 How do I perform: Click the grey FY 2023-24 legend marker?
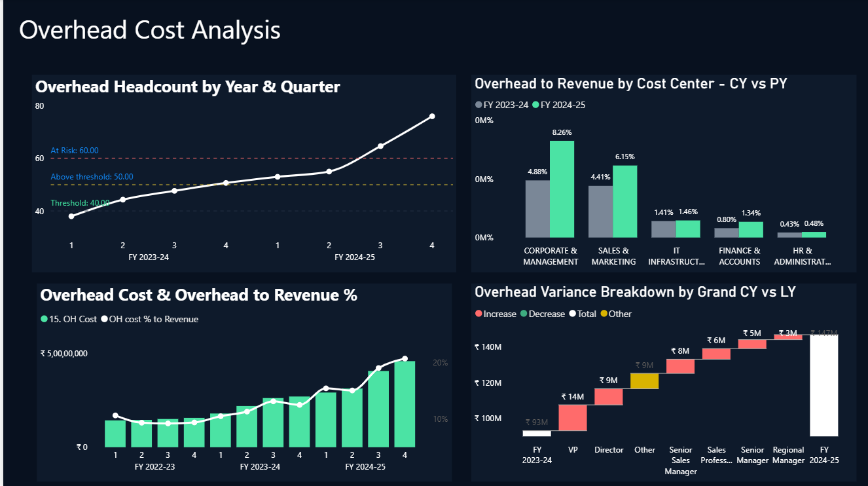[479, 105]
